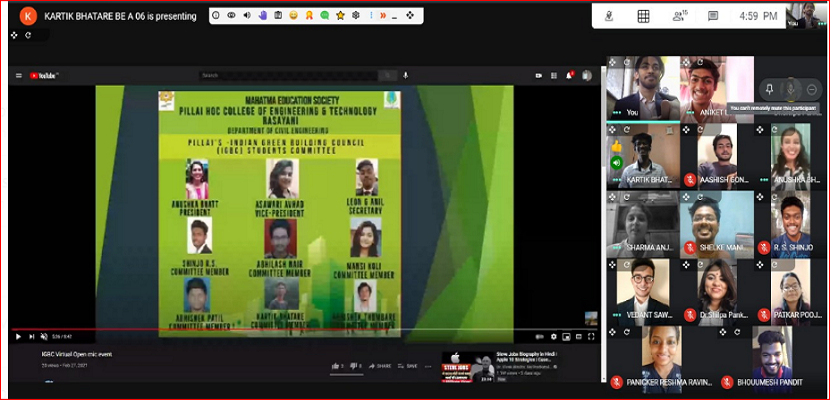
Task: Open the YouTube apps grid icon
Action: click(554, 76)
